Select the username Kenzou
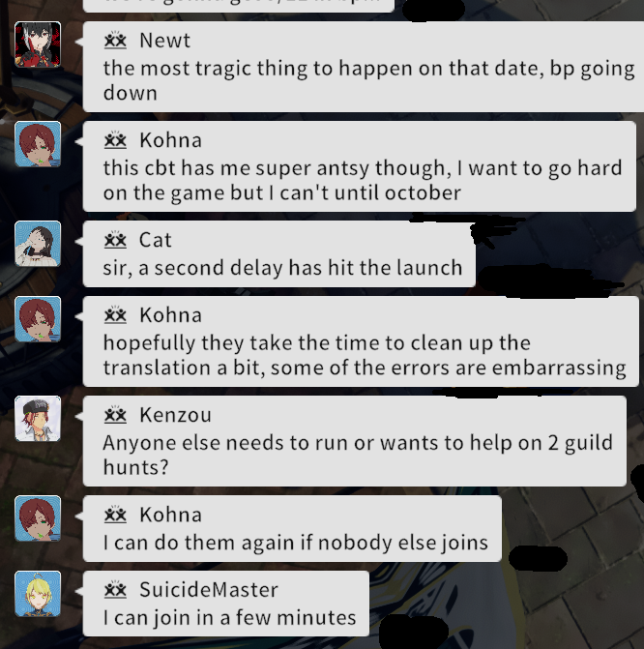 pos(175,415)
